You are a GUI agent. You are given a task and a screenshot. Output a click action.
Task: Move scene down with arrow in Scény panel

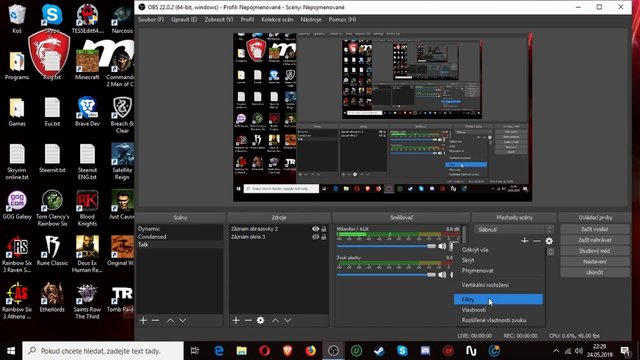pos(183,320)
